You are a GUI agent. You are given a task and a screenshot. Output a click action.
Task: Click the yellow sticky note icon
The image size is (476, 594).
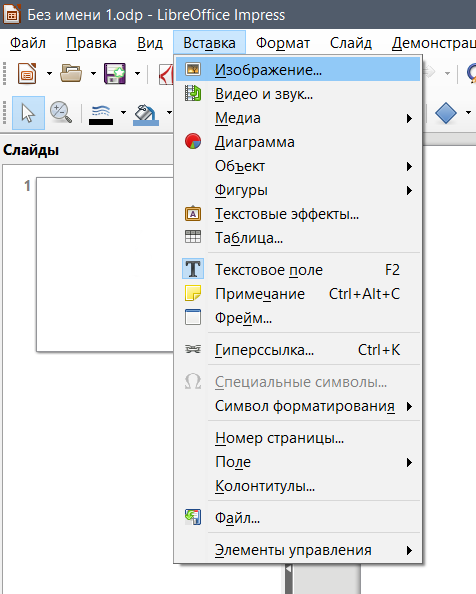tap(193, 294)
